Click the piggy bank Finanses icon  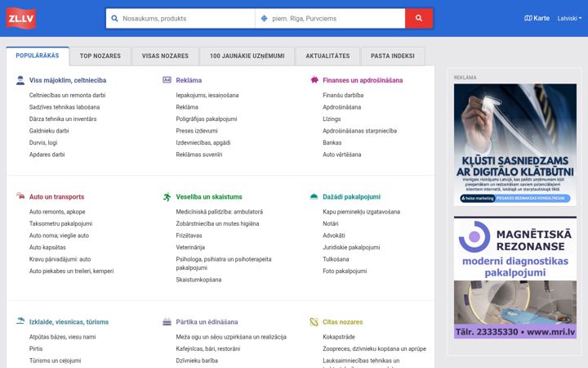314,79
